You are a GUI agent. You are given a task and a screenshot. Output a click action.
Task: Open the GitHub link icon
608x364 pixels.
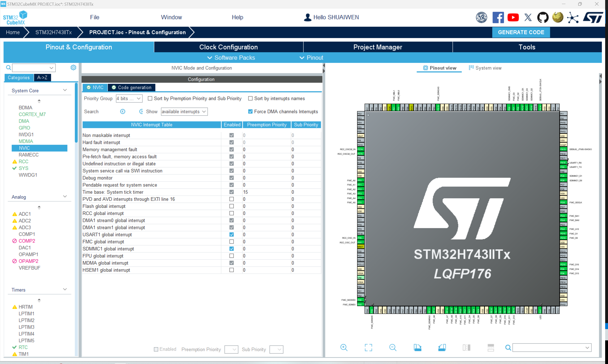543,17
